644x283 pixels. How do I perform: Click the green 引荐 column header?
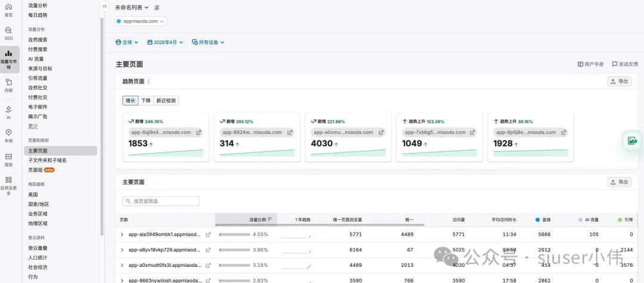[625, 220]
